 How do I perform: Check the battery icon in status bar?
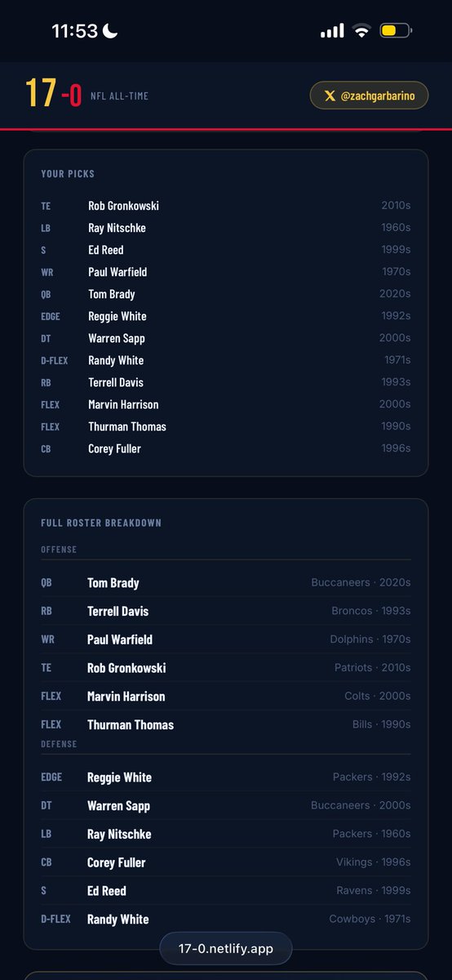[x=396, y=31]
